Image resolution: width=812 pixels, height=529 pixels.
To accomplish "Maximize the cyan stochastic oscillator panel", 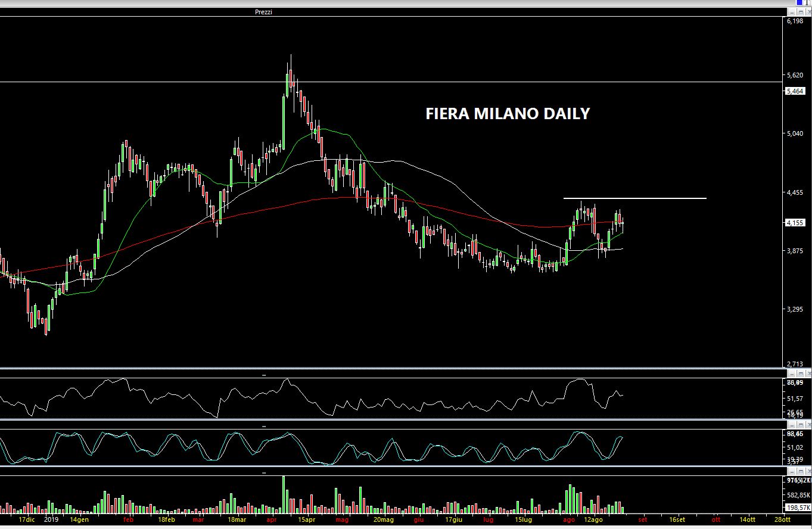I will click(801, 424).
